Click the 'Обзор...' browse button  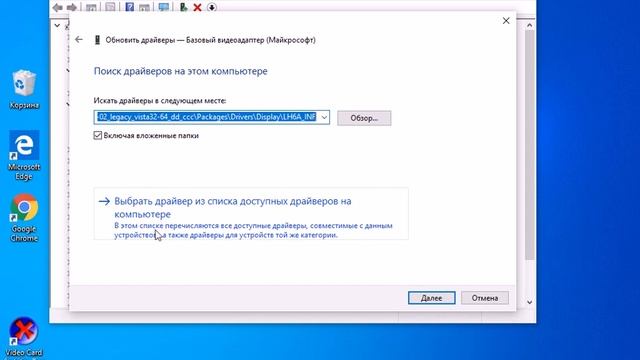364,118
